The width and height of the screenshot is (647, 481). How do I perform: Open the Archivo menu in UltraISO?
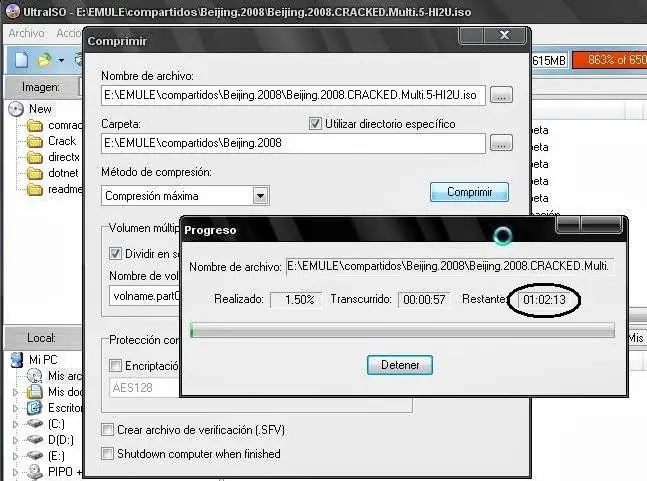(26, 33)
